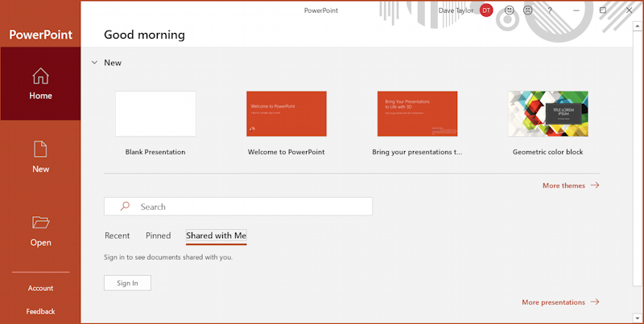Send a frown via sad face icon
The height and width of the screenshot is (324, 644).
(x=528, y=10)
